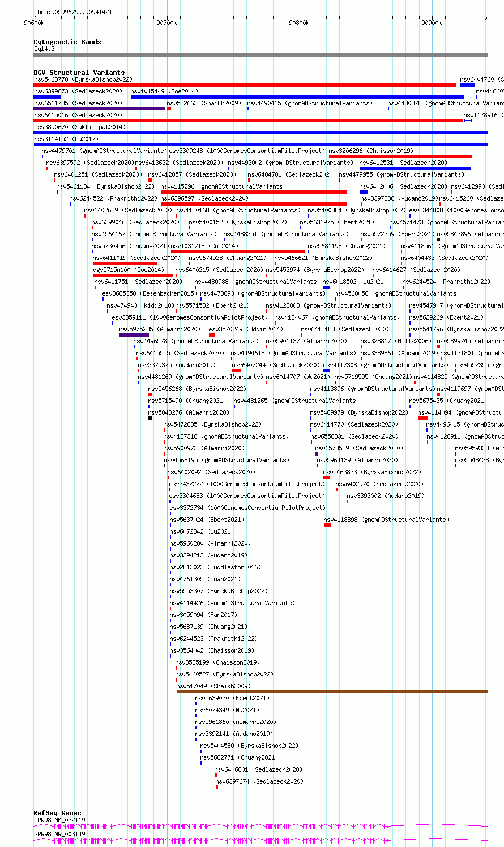The width and height of the screenshot is (504, 847).
Task: Click the GPR98|NR_003149 gene label
Action: (59, 834)
